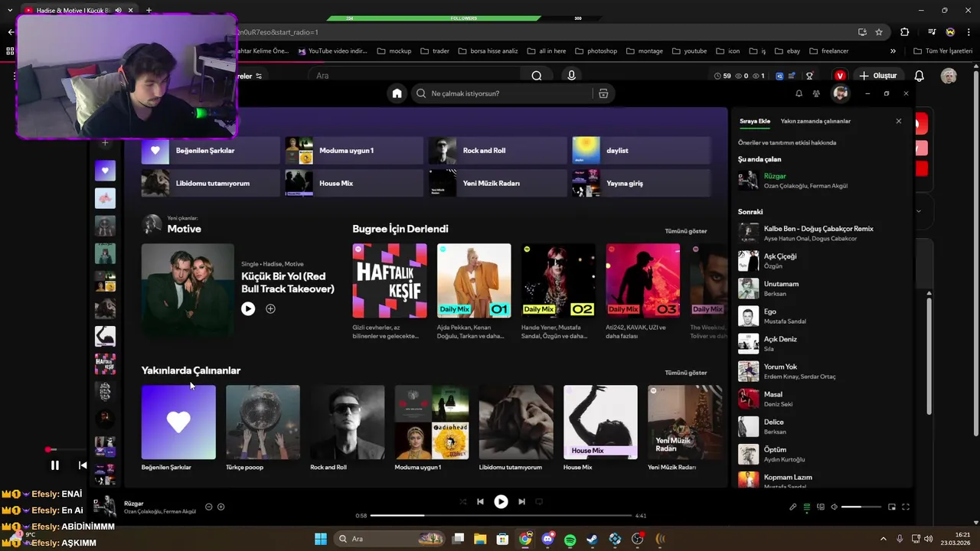Open YouTube notifications bell
The height and width of the screenshot is (551, 980).
click(x=920, y=76)
